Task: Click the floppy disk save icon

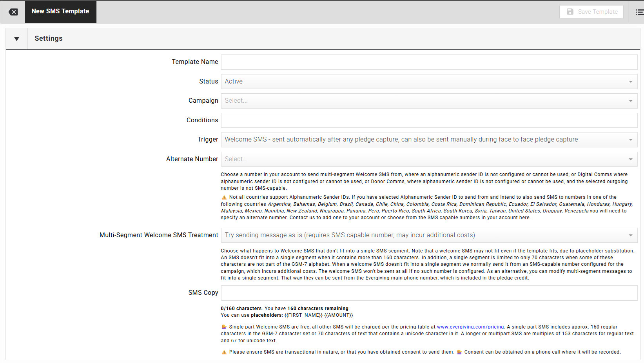Action: 570,12
